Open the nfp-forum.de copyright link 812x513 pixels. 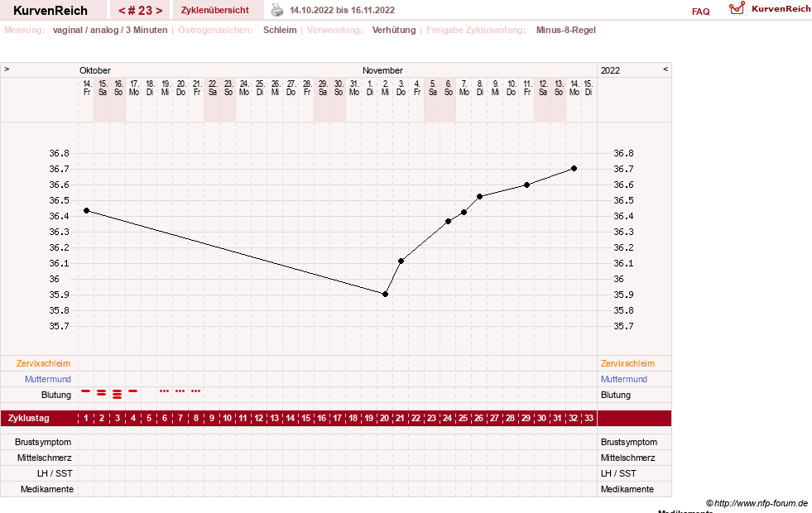pyautogui.click(x=757, y=503)
